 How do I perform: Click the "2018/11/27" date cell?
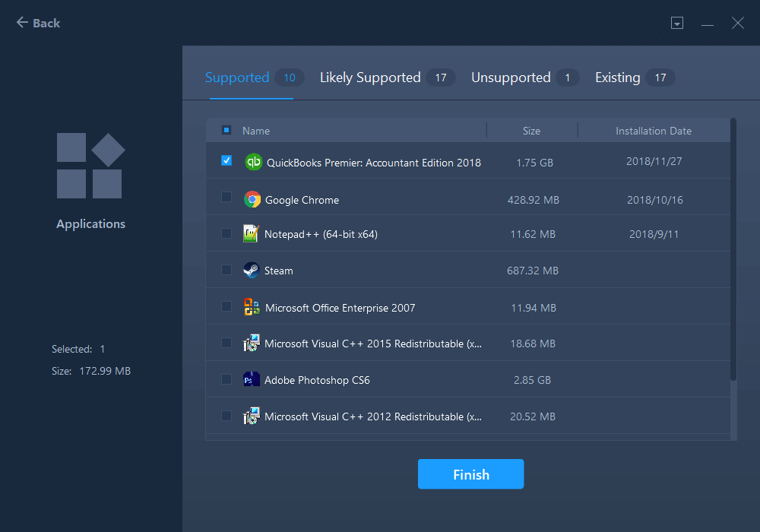click(654, 161)
